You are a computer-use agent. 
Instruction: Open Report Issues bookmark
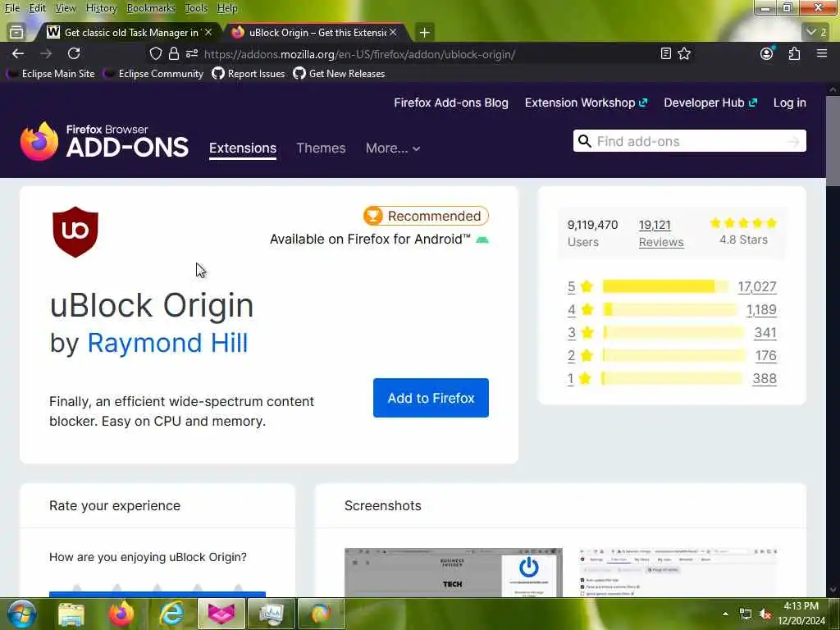pos(249,74)
